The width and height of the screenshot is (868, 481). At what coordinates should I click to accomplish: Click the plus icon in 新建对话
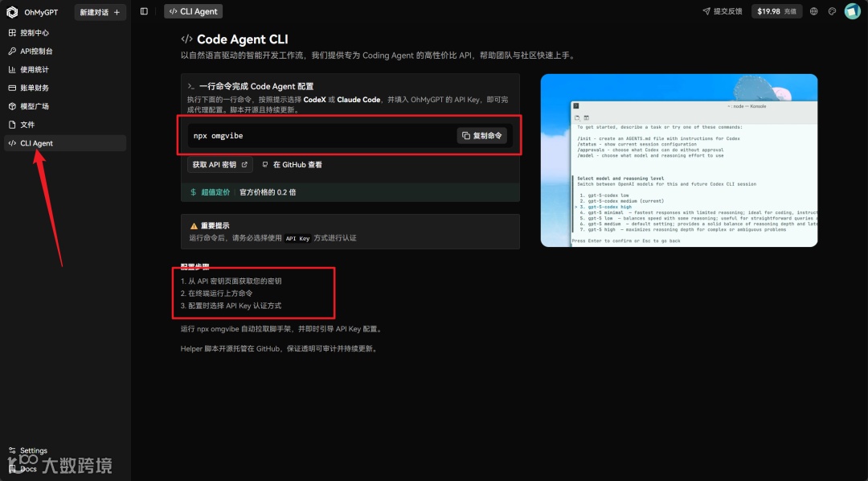point(117,12)
